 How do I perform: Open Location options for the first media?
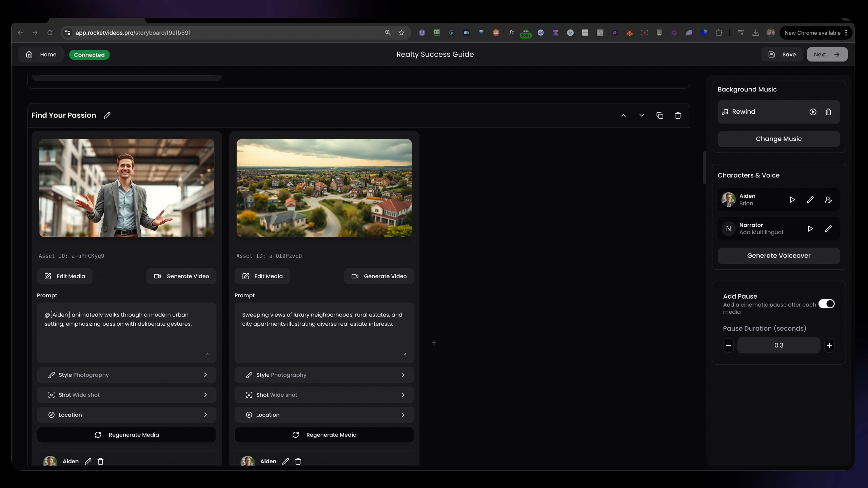[x=126, y=415]
